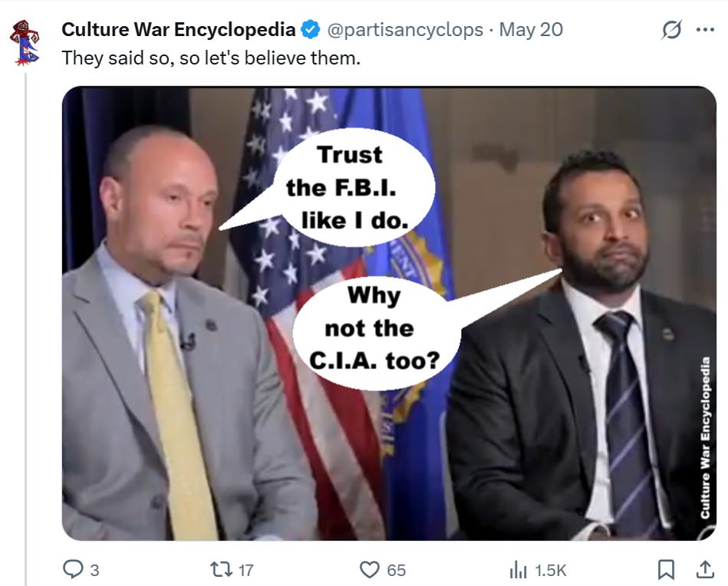Click the blue verified badge
728x586 pixels.
click(x=310, y=30)
